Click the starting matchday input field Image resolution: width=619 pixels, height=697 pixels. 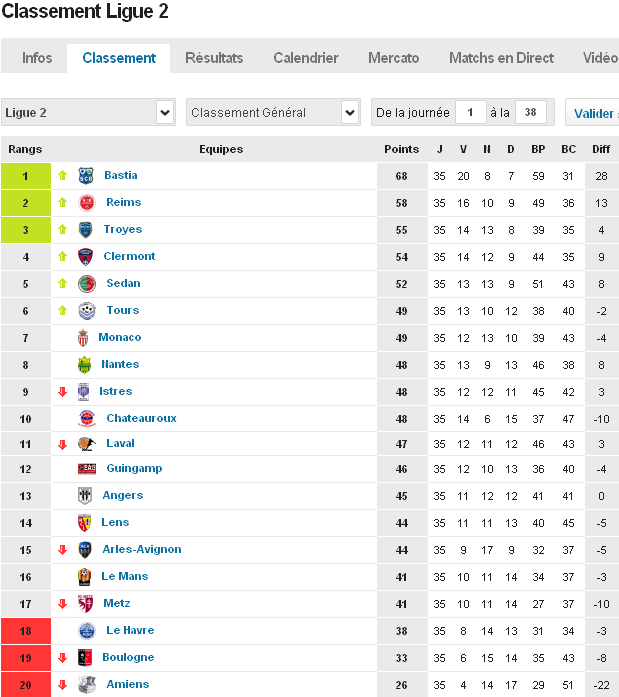[x=470, y=113]
